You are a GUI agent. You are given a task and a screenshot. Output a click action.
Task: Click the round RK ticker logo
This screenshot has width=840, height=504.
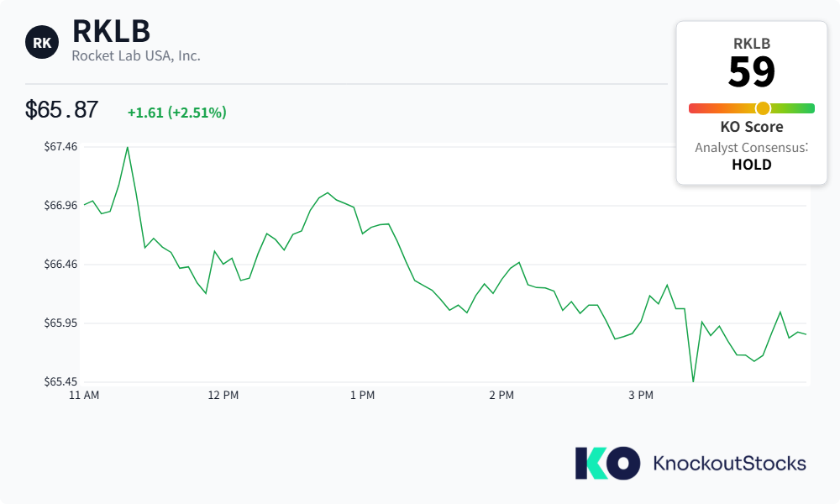[x=42, y=42]
